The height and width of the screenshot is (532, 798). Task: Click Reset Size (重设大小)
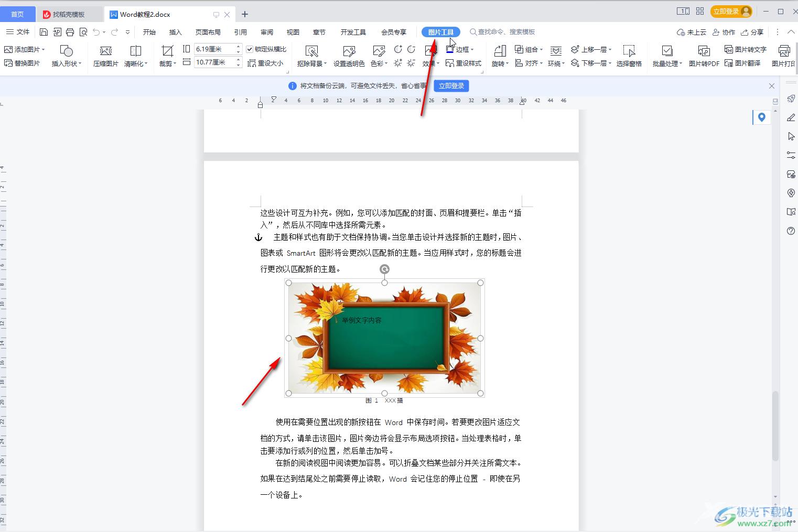pos(265,63)
